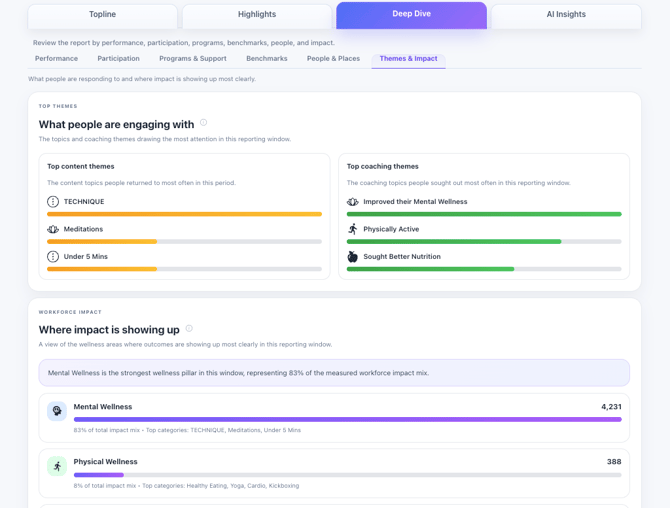Click the 4,231 Mental Wellness value
The height and width of the screenshot is (508, 670).
point(611,407)
